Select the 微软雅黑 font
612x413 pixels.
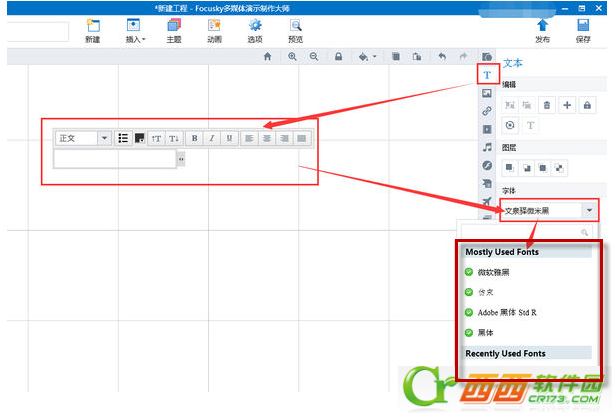pos(493,272)
